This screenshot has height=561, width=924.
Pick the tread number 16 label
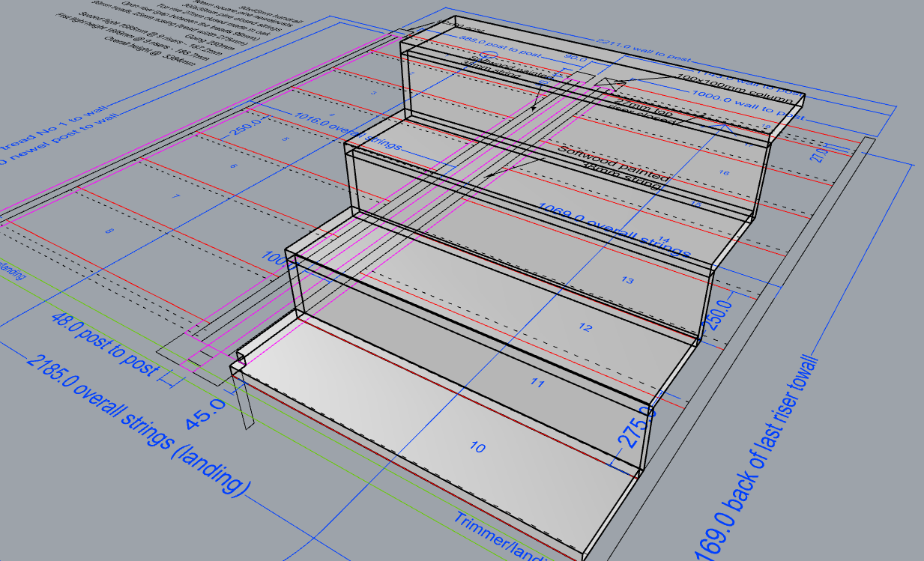click(723, 172)
